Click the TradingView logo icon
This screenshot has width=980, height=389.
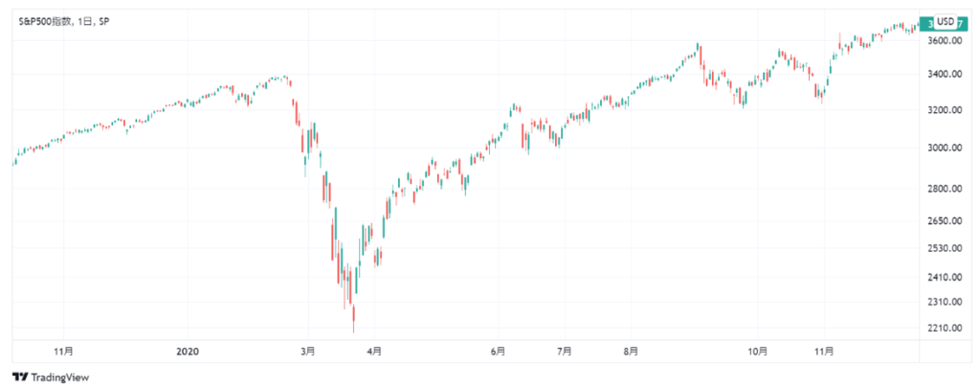click(x=18, y=377)
